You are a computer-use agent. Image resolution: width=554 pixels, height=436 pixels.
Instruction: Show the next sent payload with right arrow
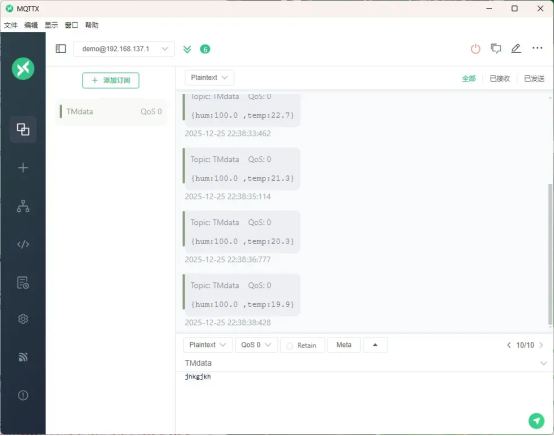click(541, 345)
